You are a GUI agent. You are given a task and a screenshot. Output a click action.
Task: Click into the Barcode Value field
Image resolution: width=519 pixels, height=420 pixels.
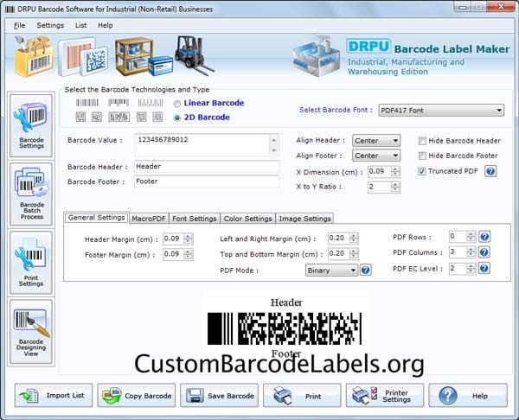coord(202,145)
